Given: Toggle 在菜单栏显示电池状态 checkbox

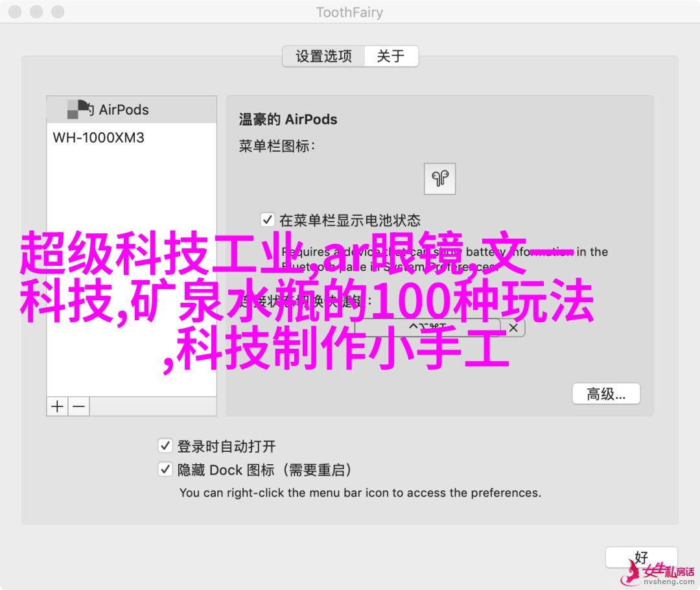Looking at the screenshot, I should coord(267,220).
